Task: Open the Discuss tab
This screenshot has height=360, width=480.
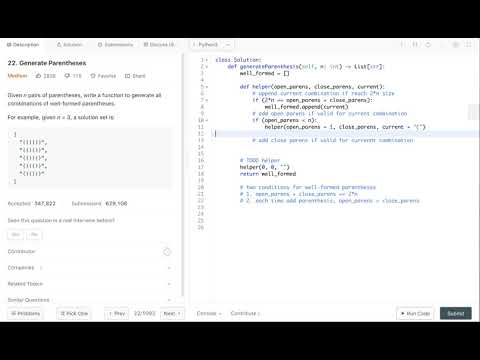Action: [159, 45]
